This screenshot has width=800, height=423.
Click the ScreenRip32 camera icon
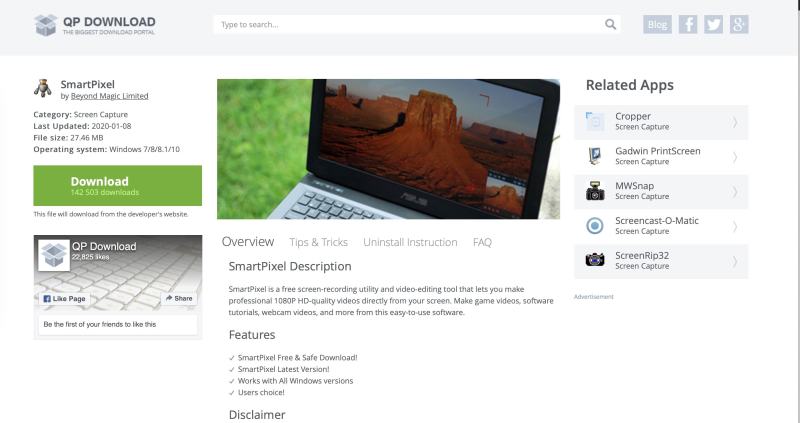point(594,260)
